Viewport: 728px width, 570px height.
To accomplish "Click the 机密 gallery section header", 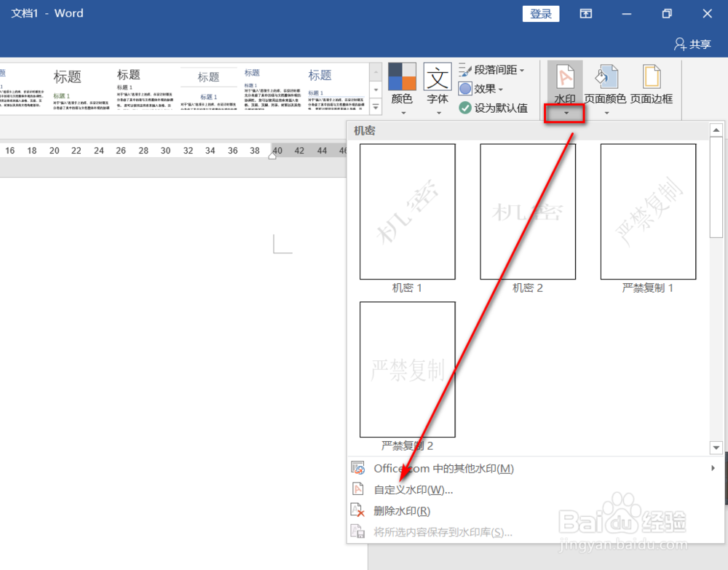I will click(529, 131).
